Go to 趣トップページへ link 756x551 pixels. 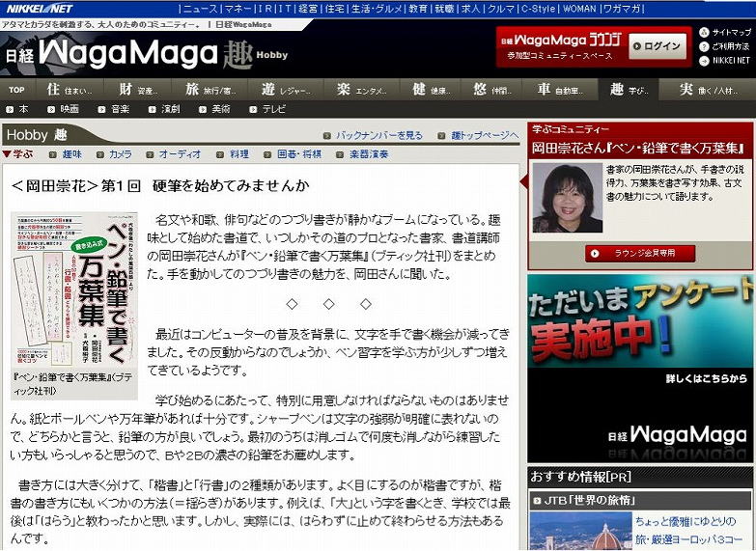485,136
